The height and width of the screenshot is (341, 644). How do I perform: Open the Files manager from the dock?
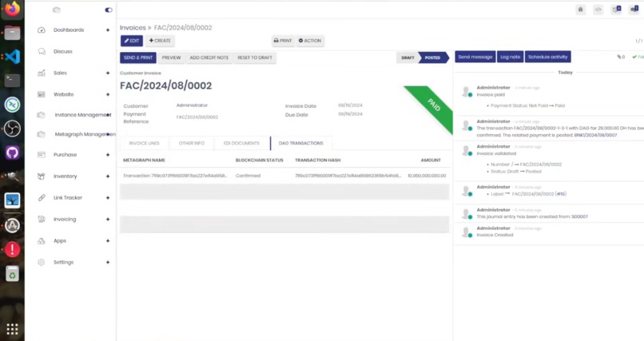(12, 33)
